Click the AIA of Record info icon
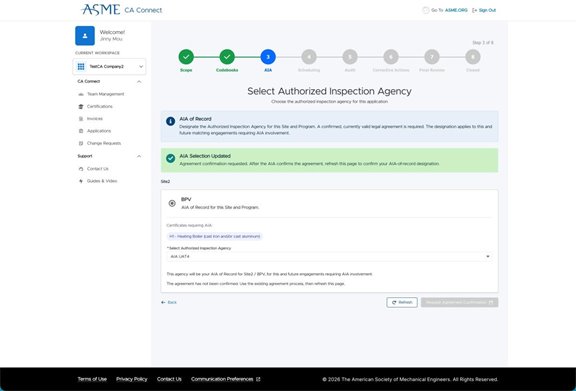The width and height of the screenshot is (576, 391). click(170, 121)
